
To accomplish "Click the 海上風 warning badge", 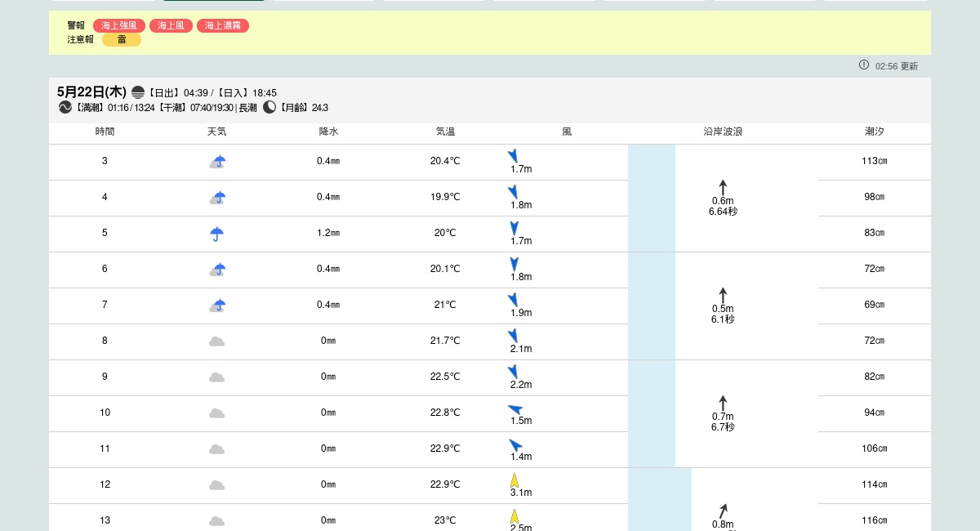I will coord(171,25).
